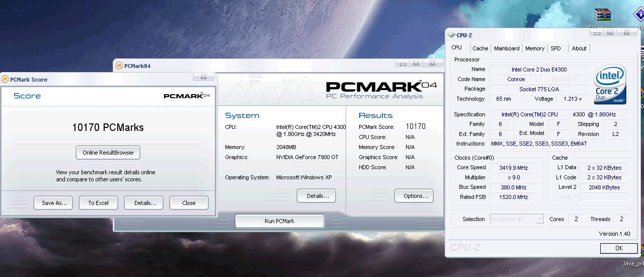Click the Code Name field showing Conroe

(516, 79)
